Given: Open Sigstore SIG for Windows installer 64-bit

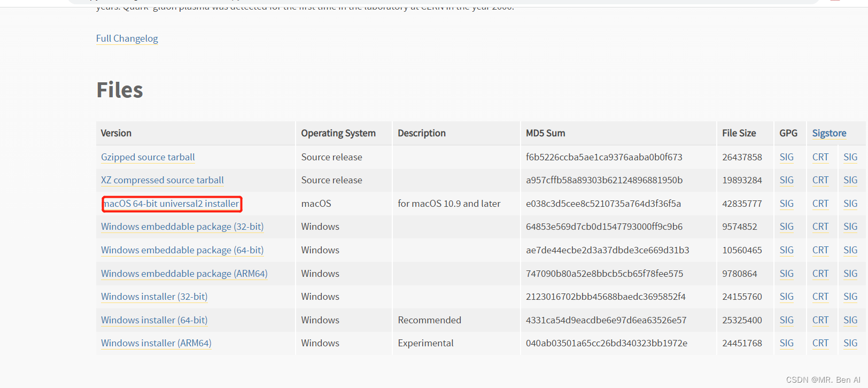Looking at the screenshot, I should (850, 320).
